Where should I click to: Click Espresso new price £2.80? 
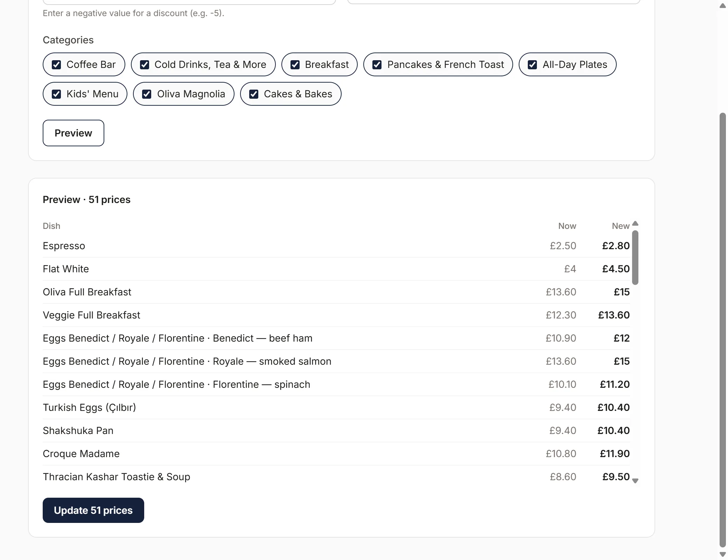coord(616,246)
